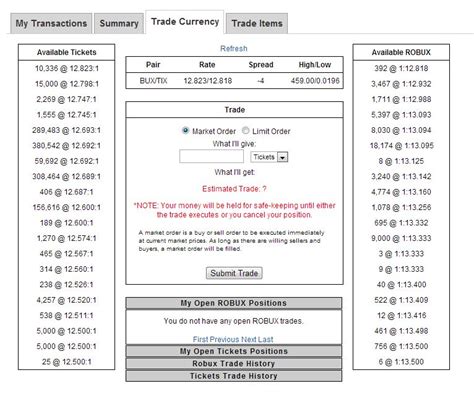Click the Available Tickets column header
474x399 pixels.
pyautogui.click(x=66, y=52)
